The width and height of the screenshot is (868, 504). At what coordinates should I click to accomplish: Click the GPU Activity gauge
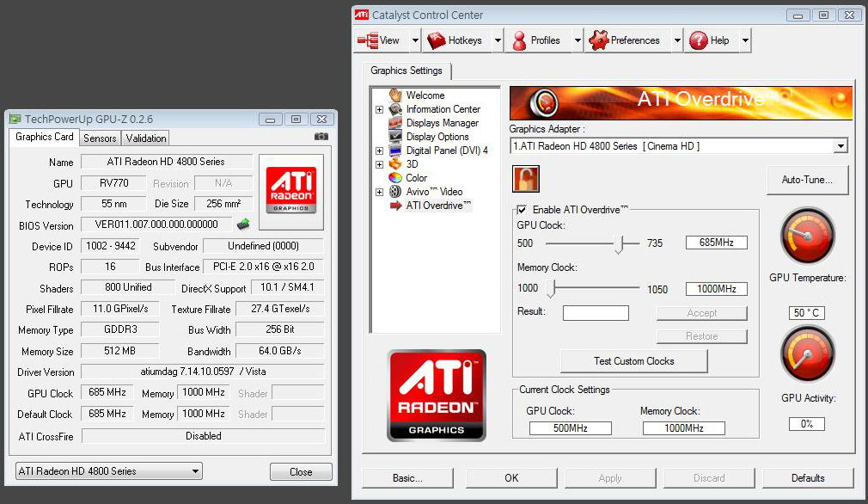807,354
